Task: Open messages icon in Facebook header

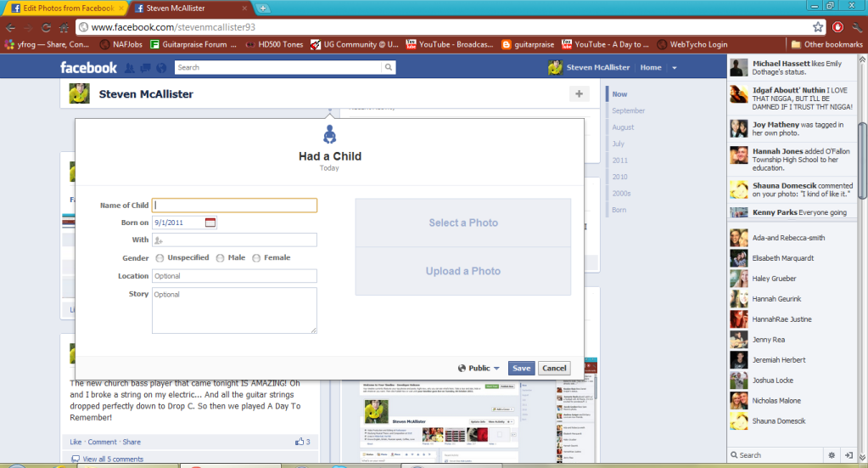Action: tap(146, 68)
